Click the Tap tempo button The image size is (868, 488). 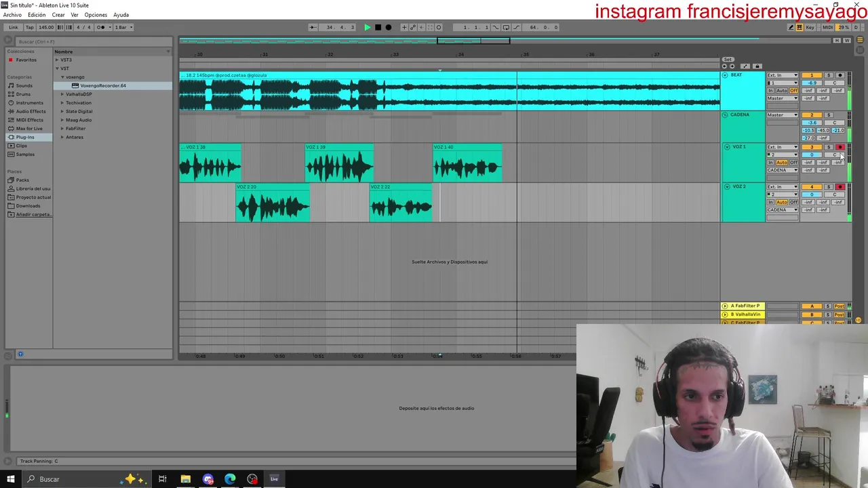pyautogui.click(x=29, y=27)
